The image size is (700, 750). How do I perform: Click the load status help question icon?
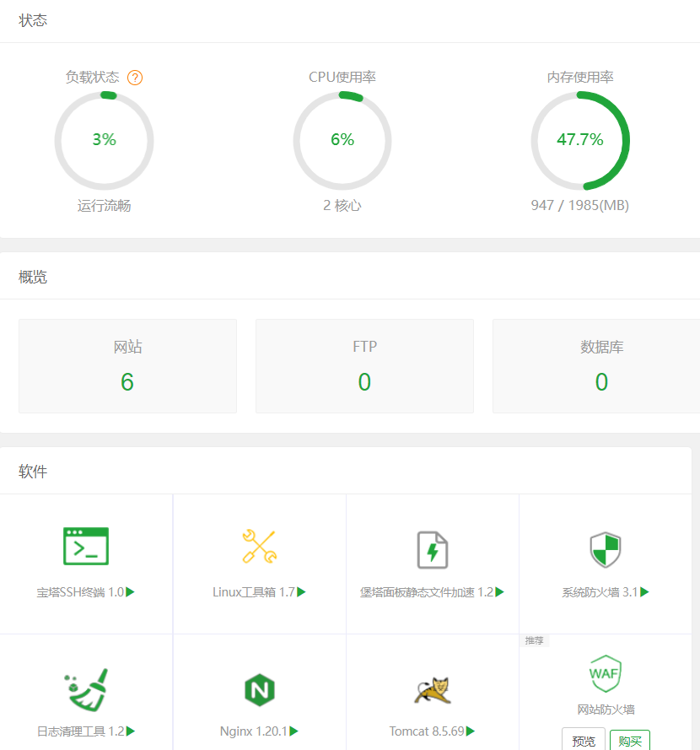(135, 78)
